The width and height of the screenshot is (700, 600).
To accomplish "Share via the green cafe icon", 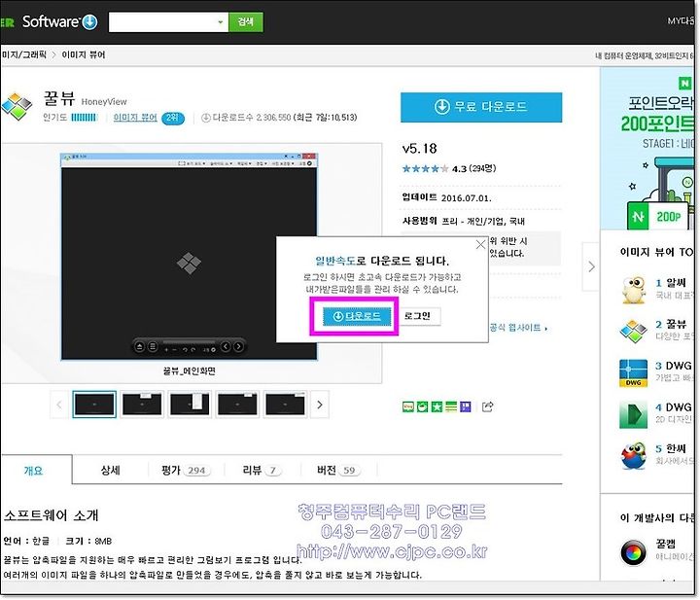I will pos(422,406).
